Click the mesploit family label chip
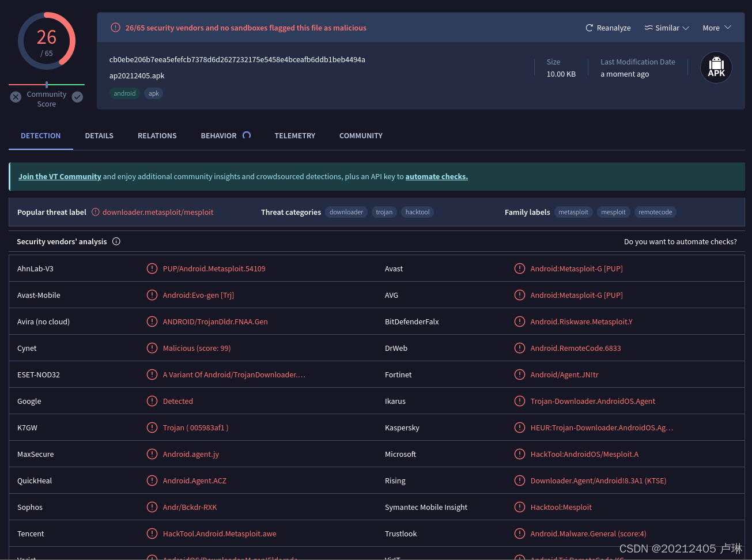 pyautogui.click(x=613, y=212)
